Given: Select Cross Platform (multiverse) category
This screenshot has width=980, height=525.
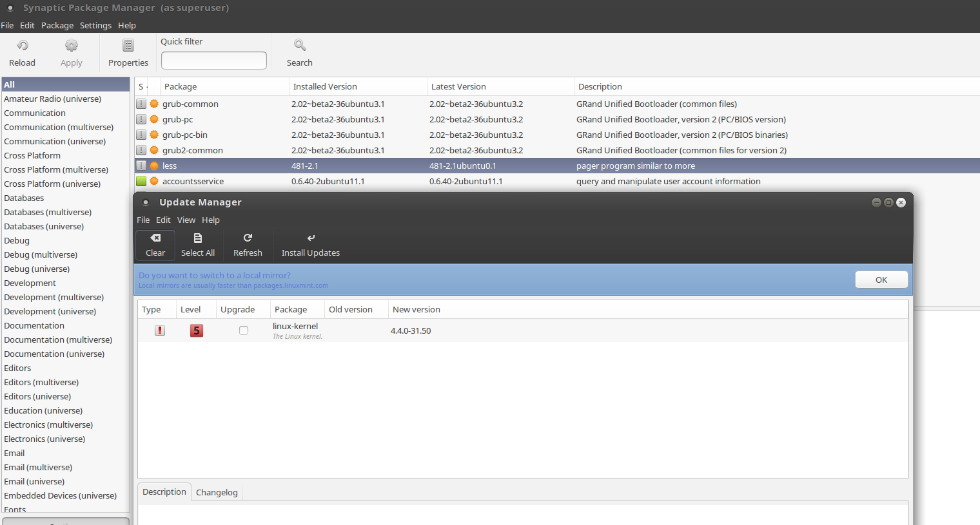Looking at the screenshot, I should tap(66, 169).
